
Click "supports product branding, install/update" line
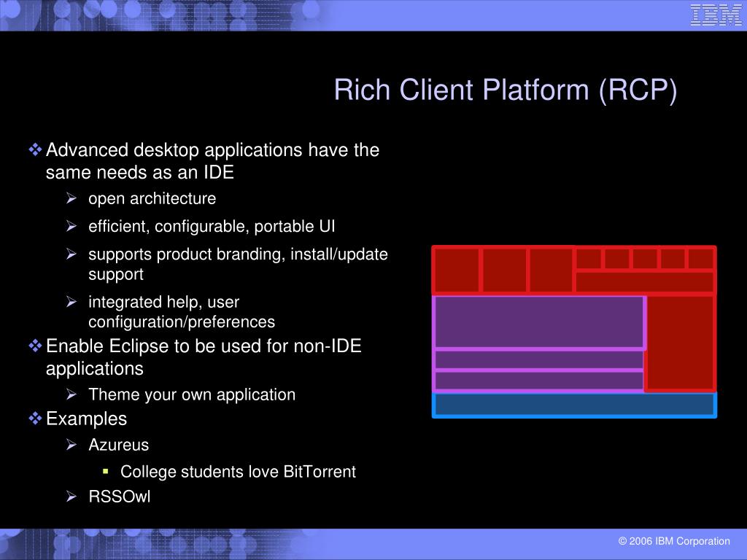pos(238,254)
